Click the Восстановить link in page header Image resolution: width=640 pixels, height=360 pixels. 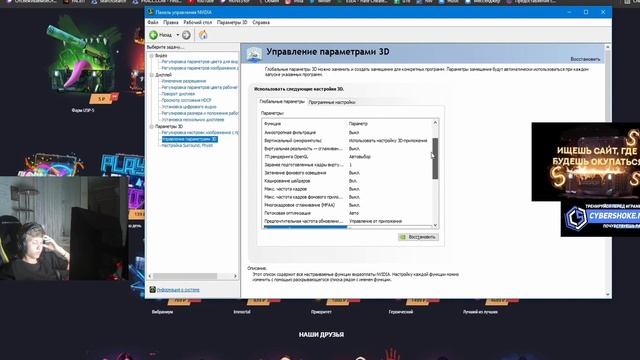coord(585,59)
